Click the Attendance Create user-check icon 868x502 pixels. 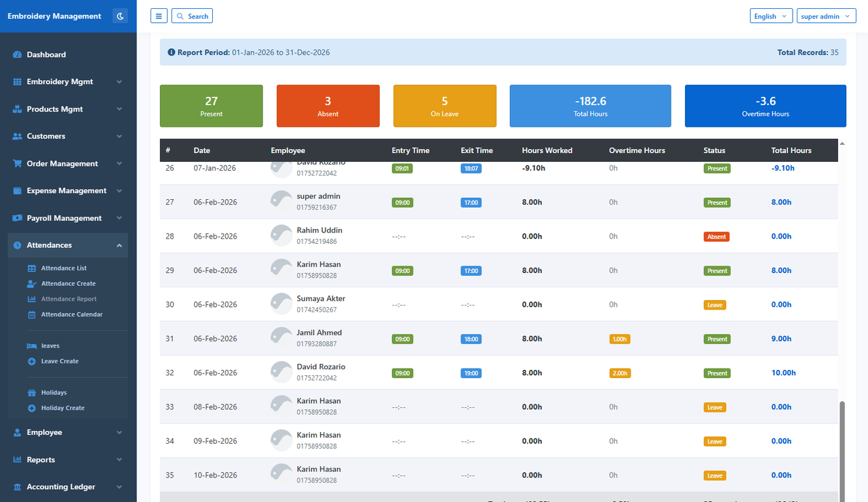[32, 284]
